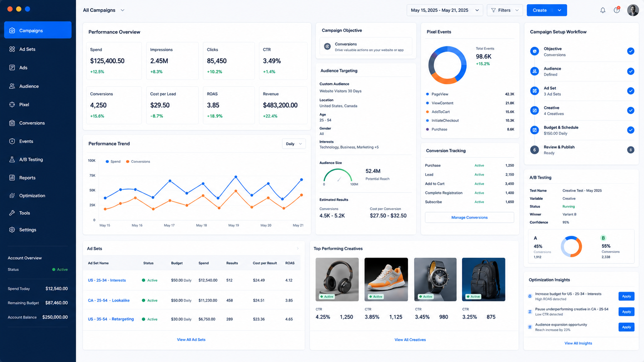Screen dimensions: 644x362
Task: Select the Events sidebar icon
Action: pos(12,141)
